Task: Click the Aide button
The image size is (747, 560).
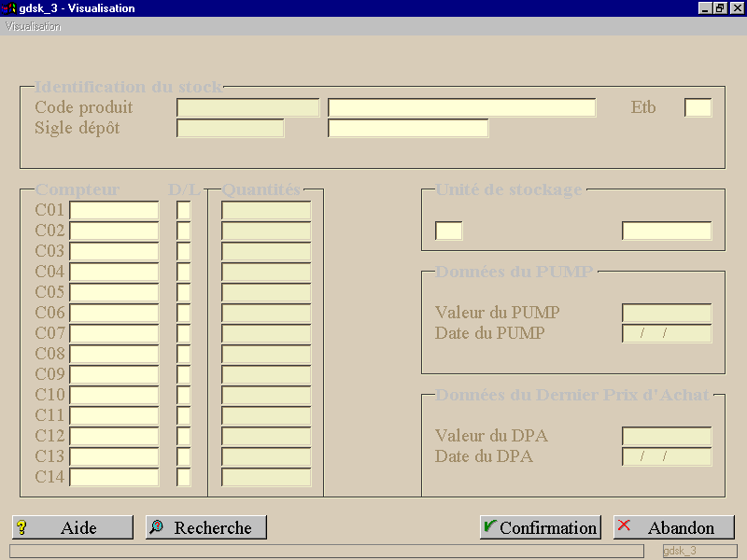Action: 73,527
